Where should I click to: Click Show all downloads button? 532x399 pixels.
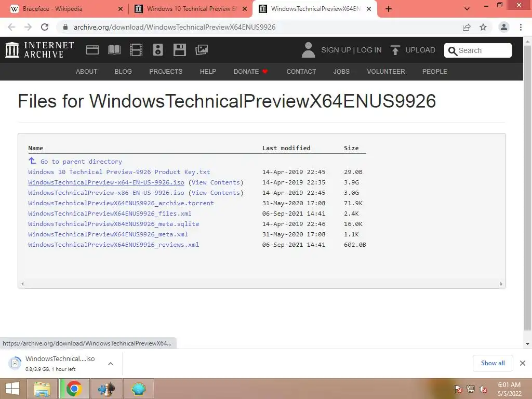click(x=493, y=363)
